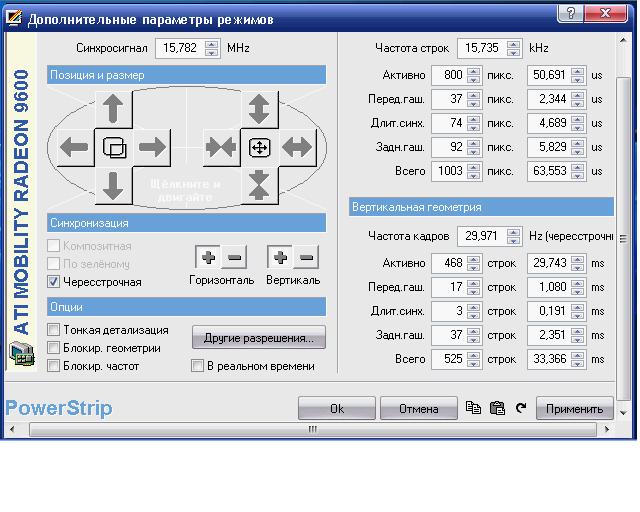Click the reset arrow icon near Применить
640x512 pixels.
(520, 408)
